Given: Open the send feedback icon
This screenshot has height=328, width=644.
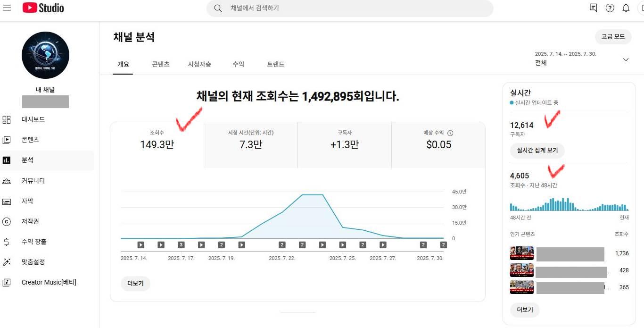Looking at the screenshot, I should point(594,8).
